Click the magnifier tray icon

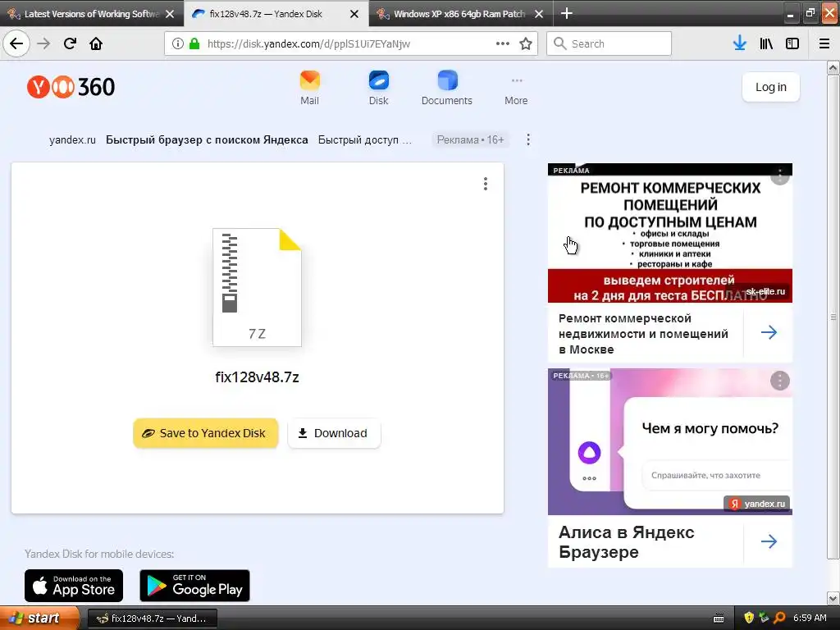(x=779, y=618)
